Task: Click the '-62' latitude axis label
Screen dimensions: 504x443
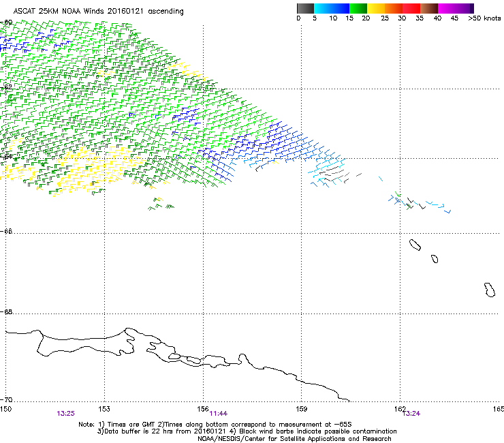Action: (7, 87)
